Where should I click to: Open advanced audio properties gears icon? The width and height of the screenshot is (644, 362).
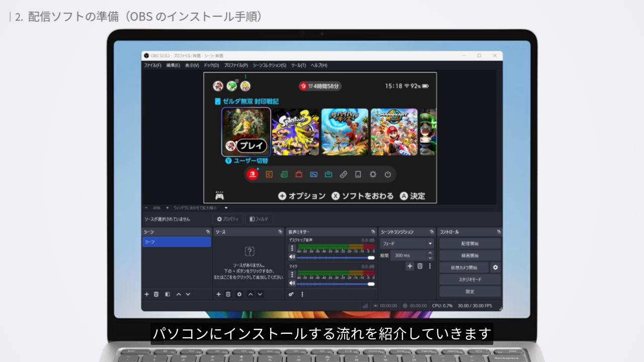[291, 294]
